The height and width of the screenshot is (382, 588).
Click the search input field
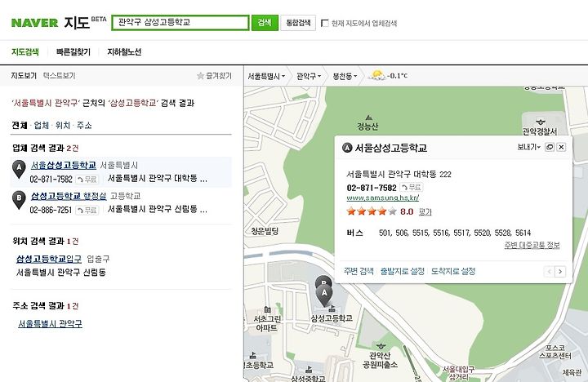pos(180,23)
